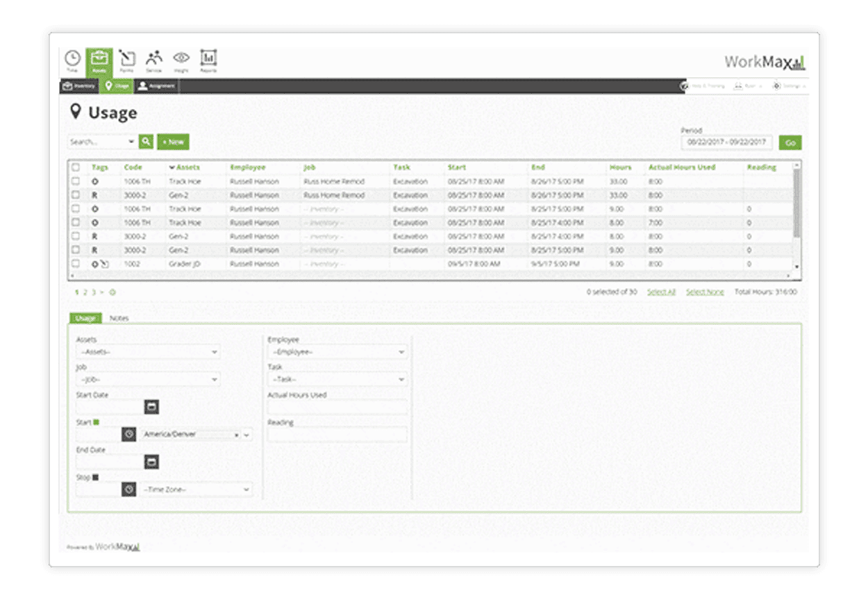Viewport: 868px width, 600px height.
Task: Expand the Time Zone dropdown
Action: pyautogui.click(x=196, y=490)
